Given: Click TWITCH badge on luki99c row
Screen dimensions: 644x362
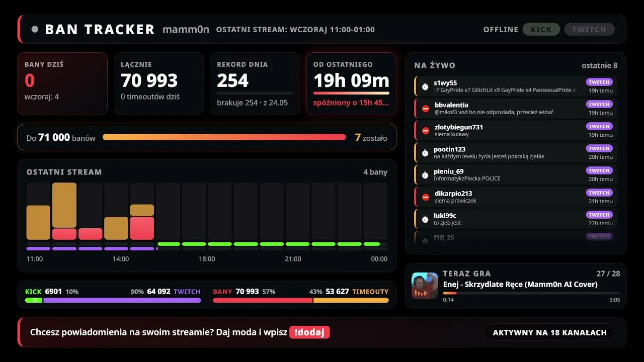Looking at the screenshot, I should pyautogui.click(x=599, y=215).
